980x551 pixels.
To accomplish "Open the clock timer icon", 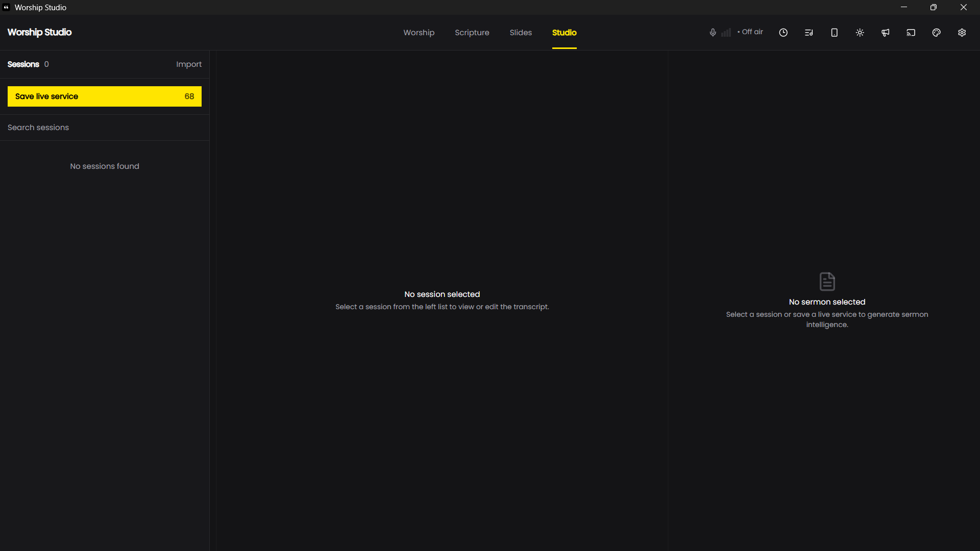I will 783,33.
